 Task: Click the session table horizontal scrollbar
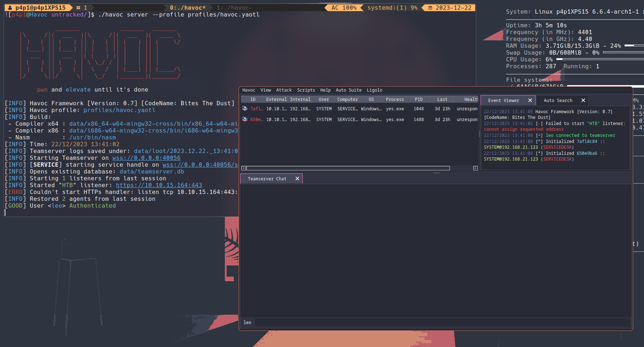(x=348, y=168)
